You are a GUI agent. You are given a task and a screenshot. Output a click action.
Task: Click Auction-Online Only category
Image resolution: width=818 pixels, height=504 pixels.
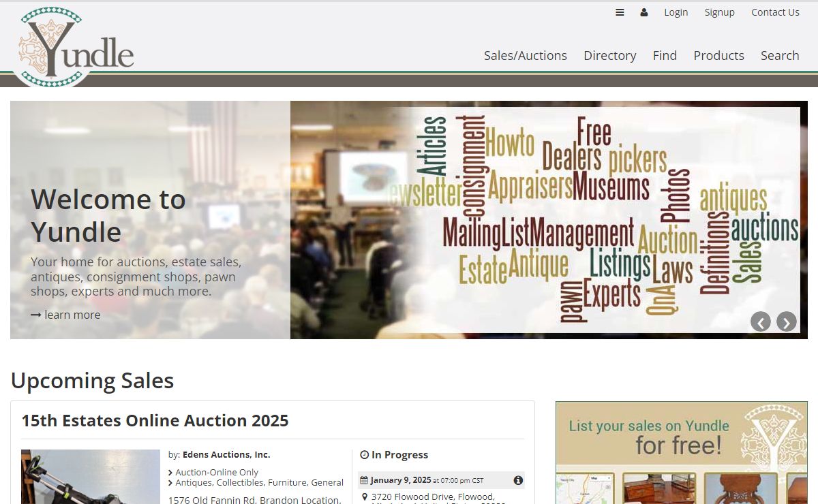(x=217, y=472)
